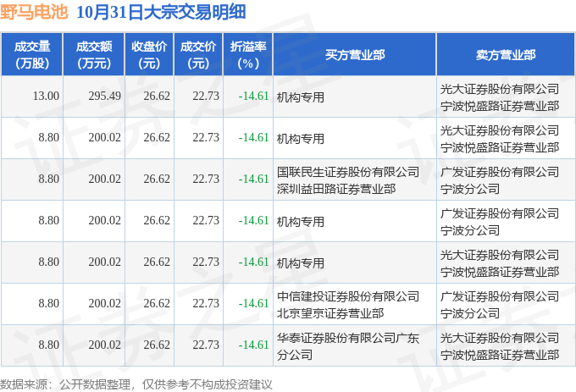Select '22.73' in the 华泰证券 row
576x392 pixels.
pyautogui.click(x=206, y=345)
